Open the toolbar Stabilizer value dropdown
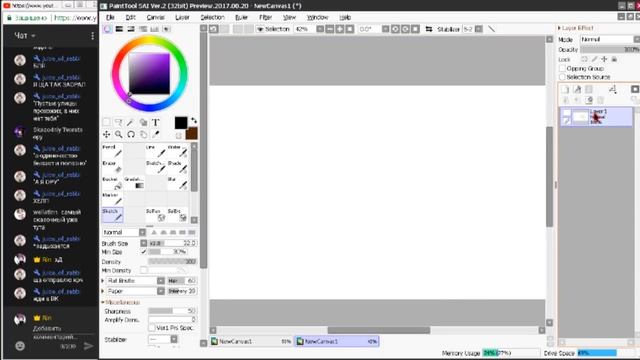 click(479, 29)
